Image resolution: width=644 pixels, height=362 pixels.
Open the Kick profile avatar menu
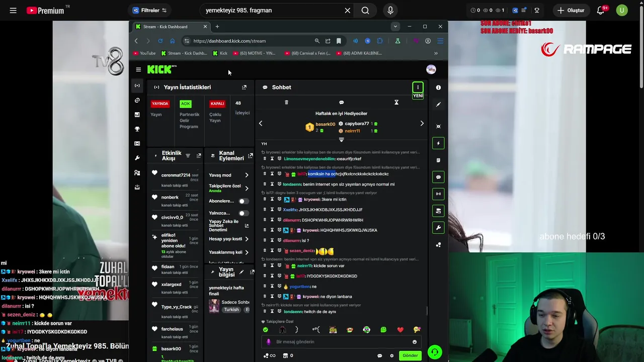point(431,69)
